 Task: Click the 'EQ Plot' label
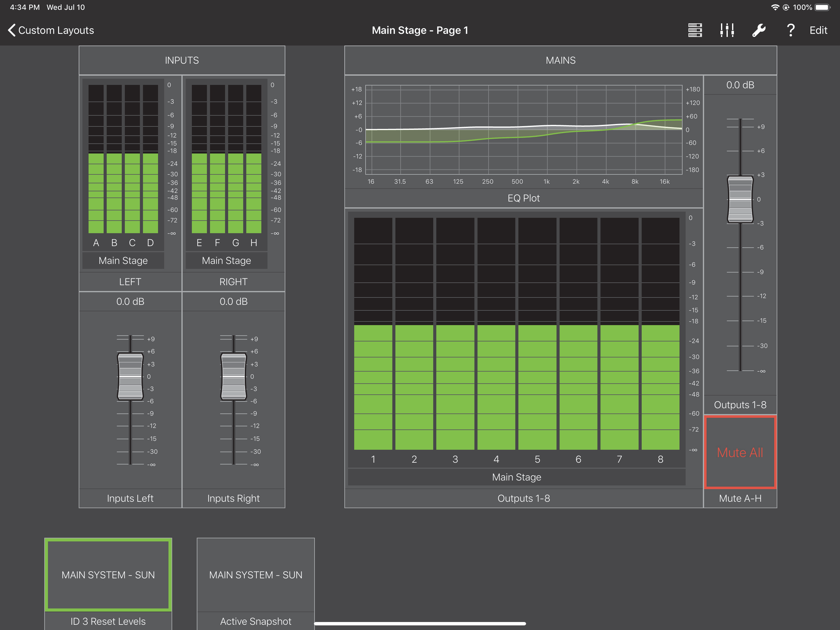(524, 198)
